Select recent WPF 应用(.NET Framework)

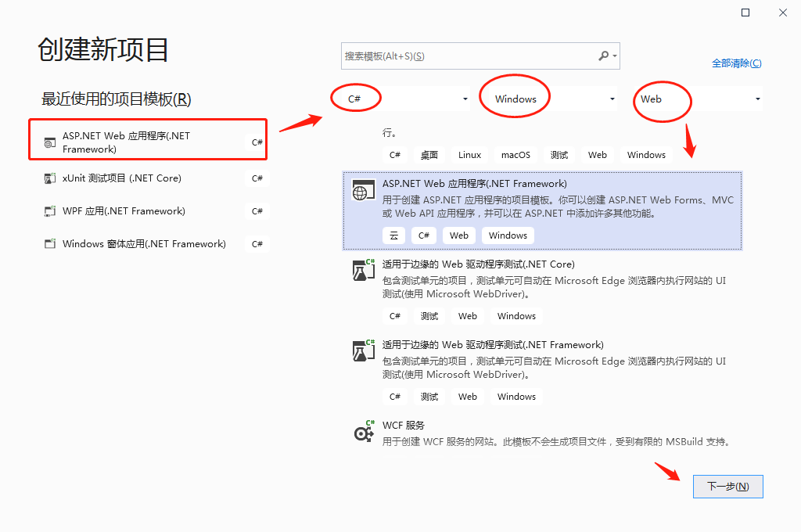point(155,211)
